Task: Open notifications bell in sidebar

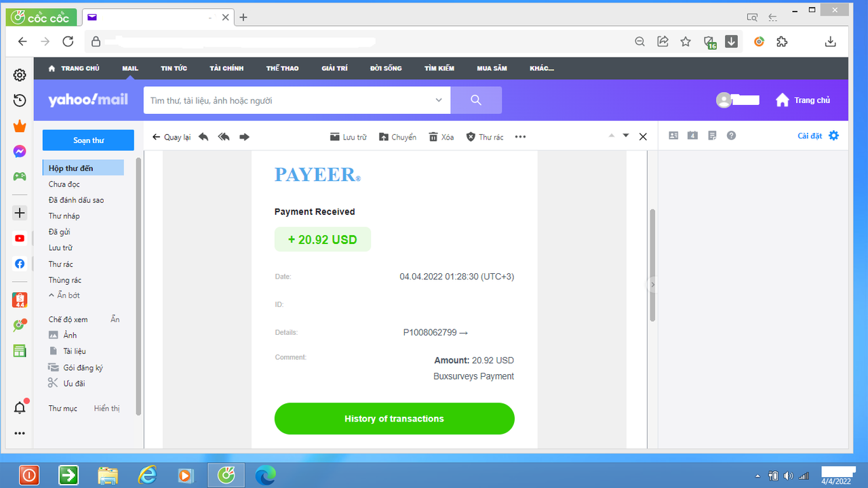Action: (20, 407)
